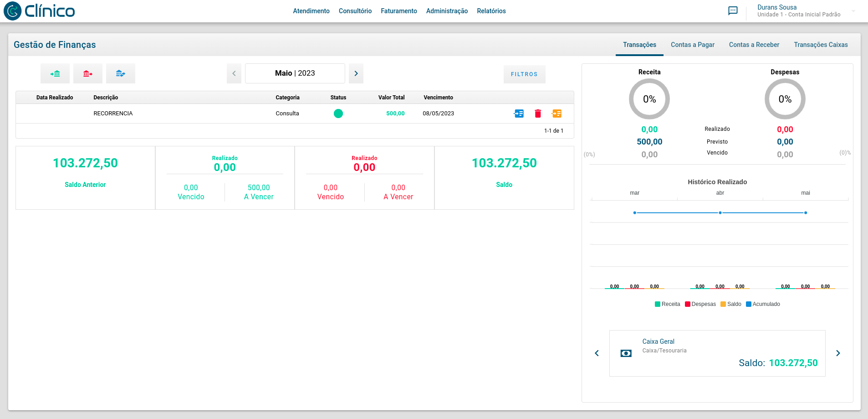
Task: Show previous cash account before Caixa Geral
Action: pos(597,353)
